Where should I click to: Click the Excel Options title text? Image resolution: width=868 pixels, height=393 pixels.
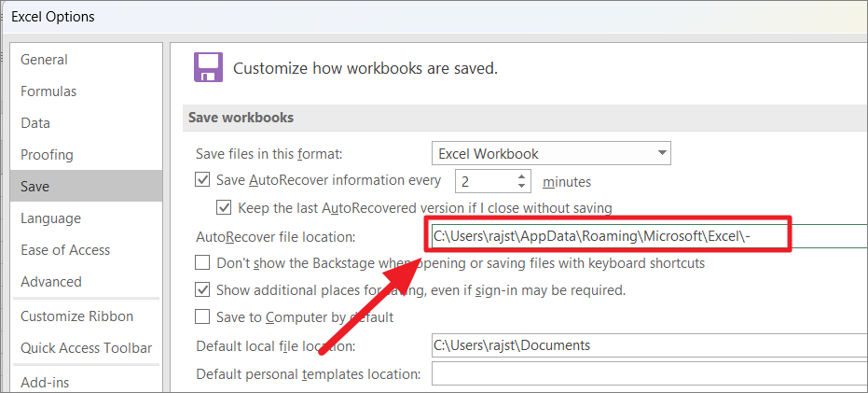[x=53, y=17]
